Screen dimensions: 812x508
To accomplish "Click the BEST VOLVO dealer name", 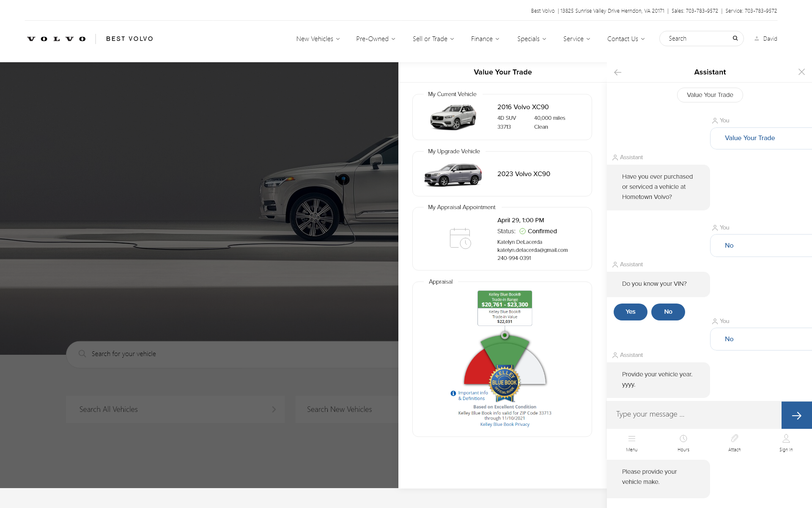I will 129,39.
